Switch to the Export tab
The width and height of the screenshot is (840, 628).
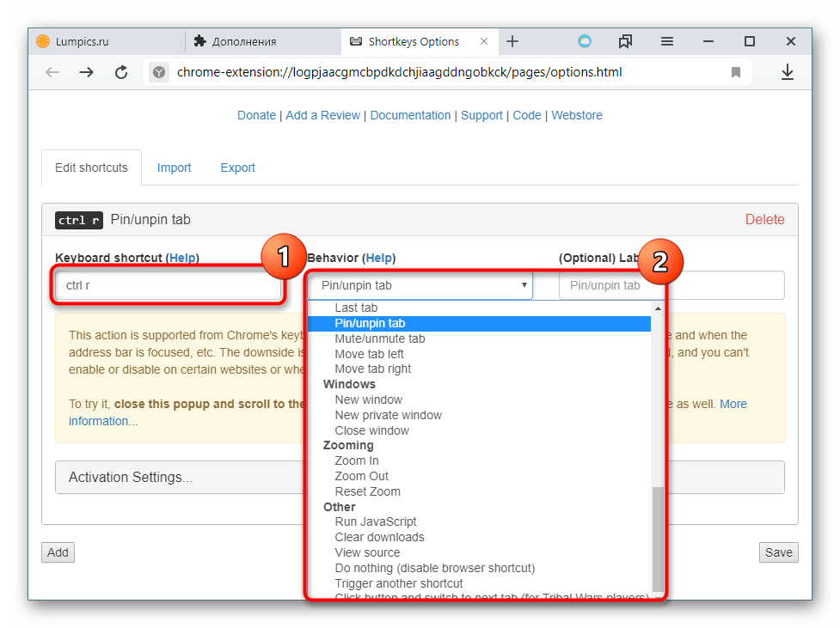tap(237, 168)
